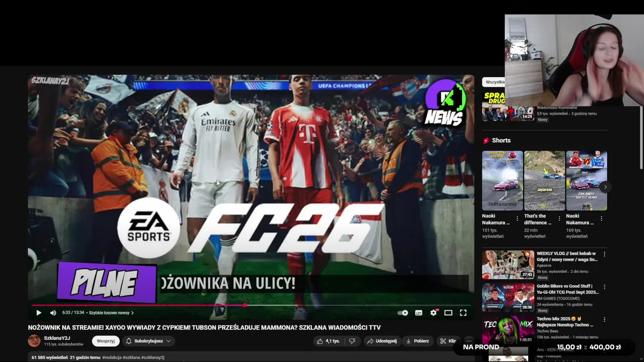Open the "WEEKLY VLOG // best kebab" title

click(567, 256)
